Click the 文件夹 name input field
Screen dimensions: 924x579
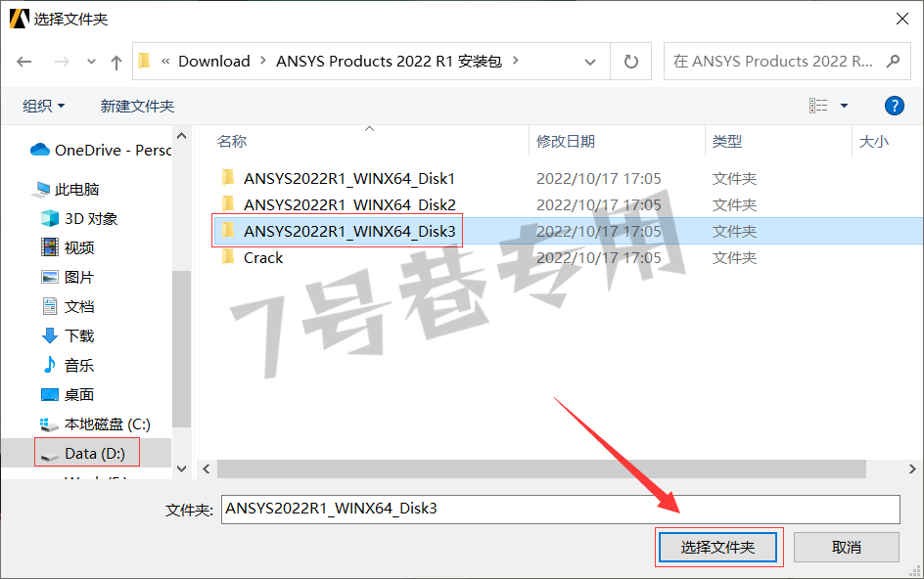click(x=561, y=509)
